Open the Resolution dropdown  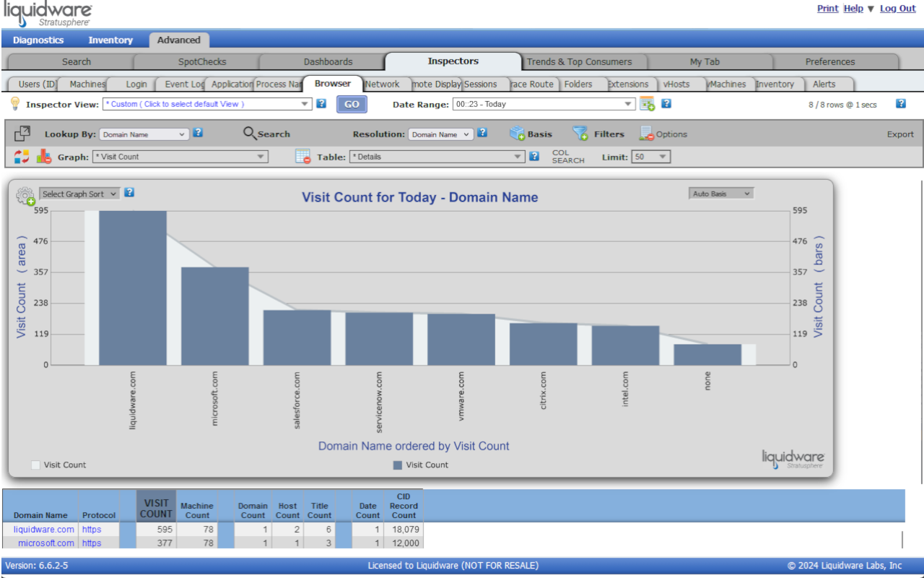(441, 134)
